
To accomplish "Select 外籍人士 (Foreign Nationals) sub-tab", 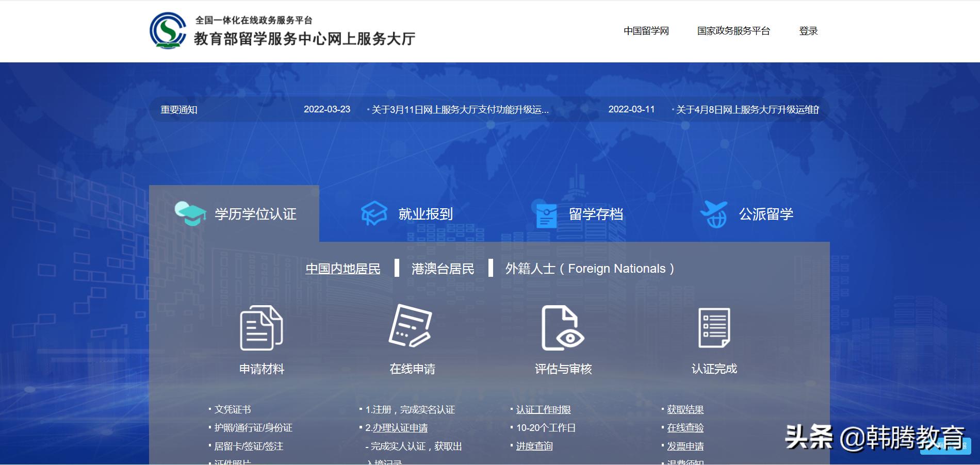I will 590,269.
